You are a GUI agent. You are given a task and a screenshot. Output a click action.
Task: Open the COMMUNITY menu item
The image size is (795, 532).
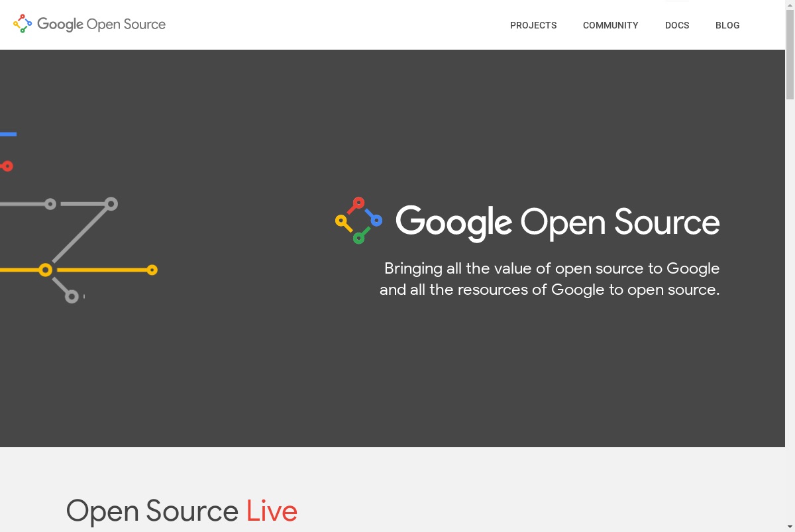click(x=611, y=25)
